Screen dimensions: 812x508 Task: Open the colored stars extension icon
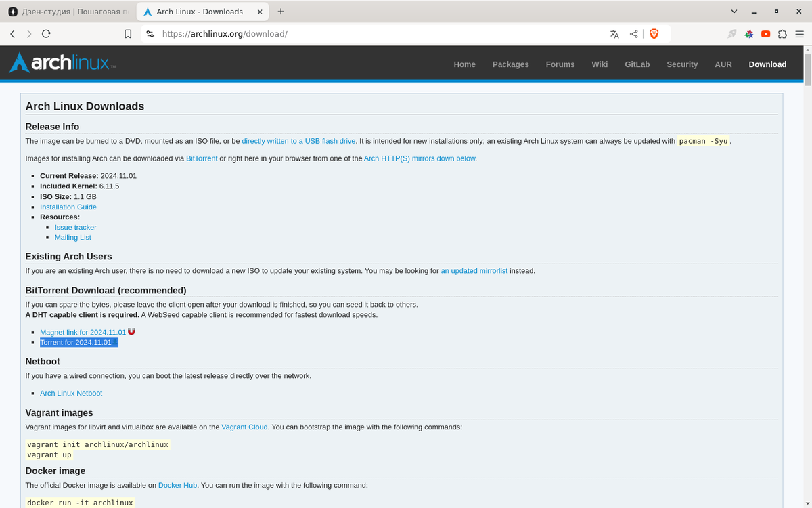pyautogui.click(x=749, y=34)
